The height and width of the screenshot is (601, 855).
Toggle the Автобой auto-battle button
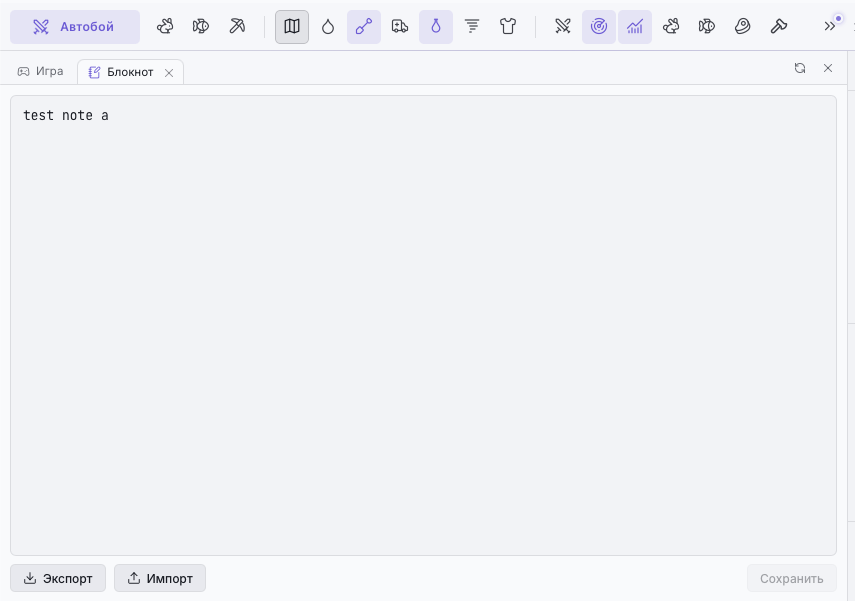coord(75,27)
